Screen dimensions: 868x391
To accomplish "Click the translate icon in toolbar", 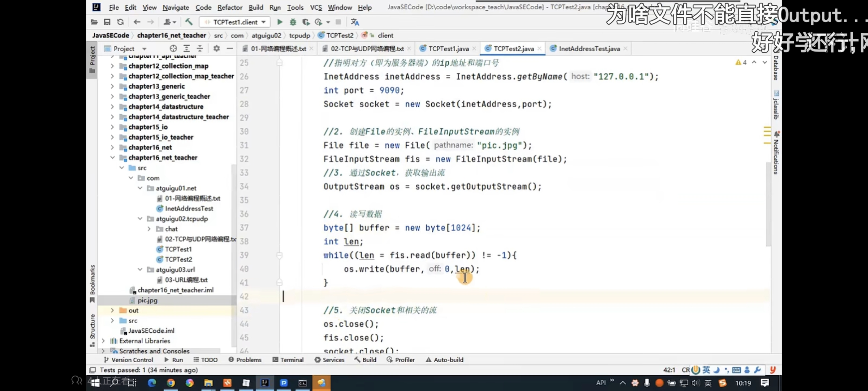I will 355,22.
